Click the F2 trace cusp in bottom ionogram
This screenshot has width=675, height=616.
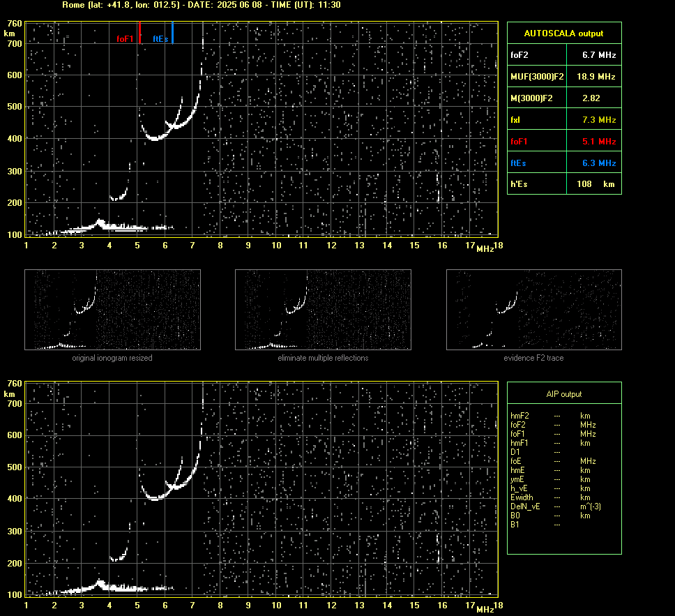172,486
